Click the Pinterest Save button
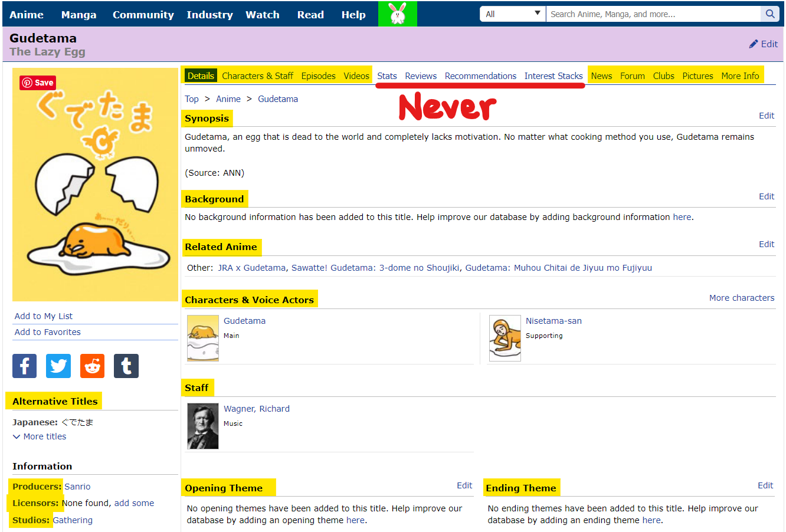The width and height of the screenshot is (786, 532). 38,83
